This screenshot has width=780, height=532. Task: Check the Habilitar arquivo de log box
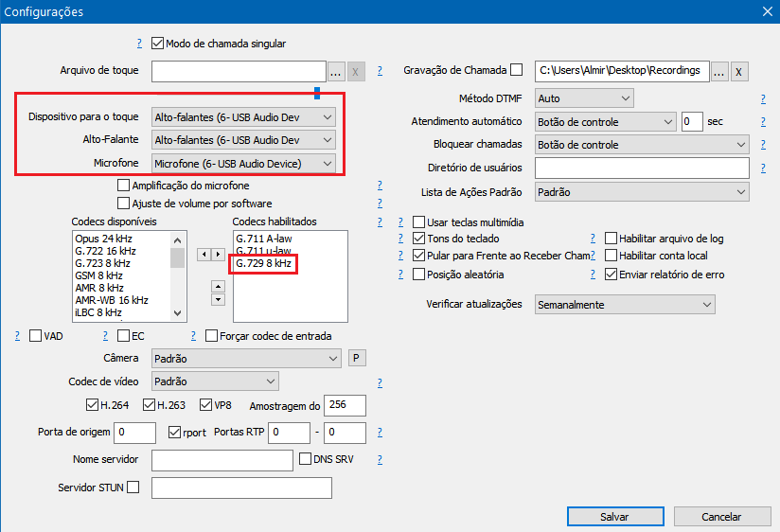click(611, 239)
